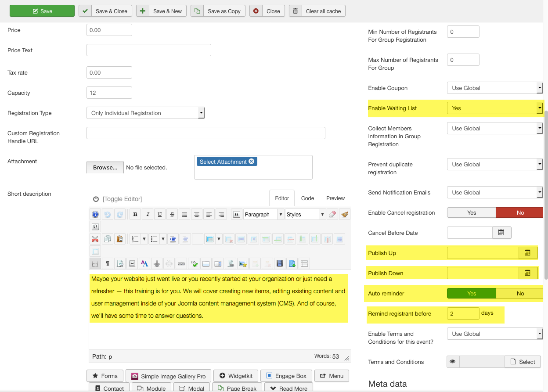Set Enable Cancel registration to Yes

pos(471,212)
